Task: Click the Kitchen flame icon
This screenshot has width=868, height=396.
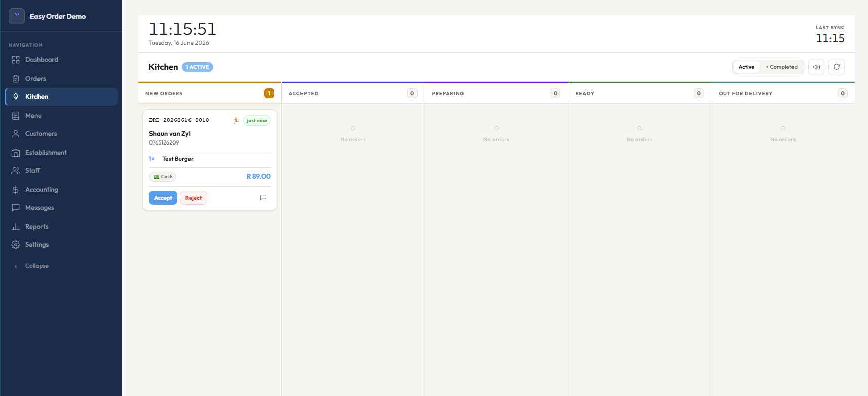Action: (16, 97)
